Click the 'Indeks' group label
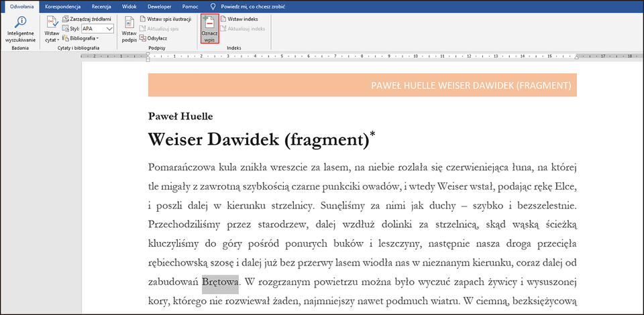644x315 pixels. (234, 48)
